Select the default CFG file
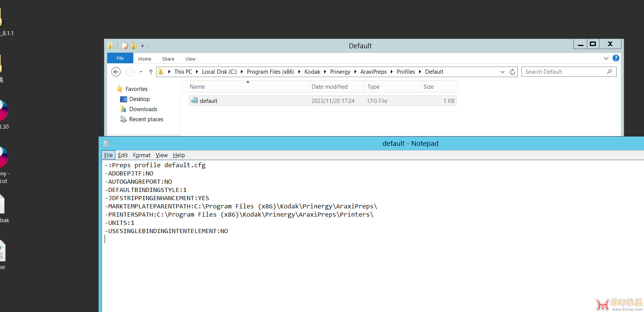 coord(208,101)
